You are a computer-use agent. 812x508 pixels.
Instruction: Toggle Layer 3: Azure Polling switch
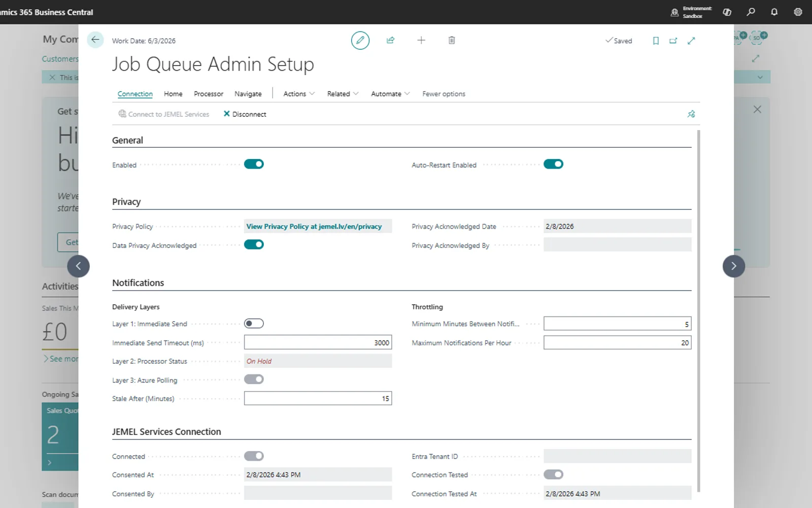pos(254,379)
